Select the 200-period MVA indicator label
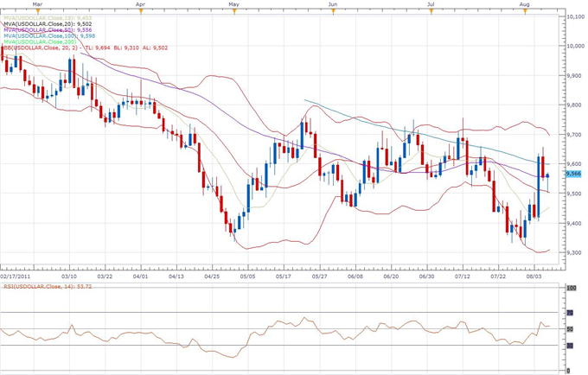 (x=39, y=41)
